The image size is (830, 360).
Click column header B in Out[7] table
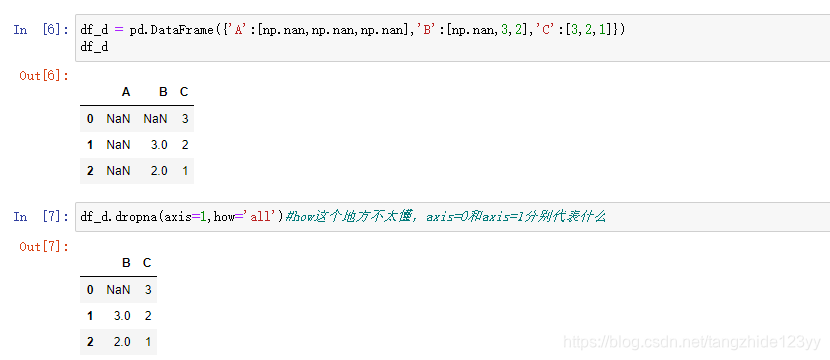(x=126, y=263)
